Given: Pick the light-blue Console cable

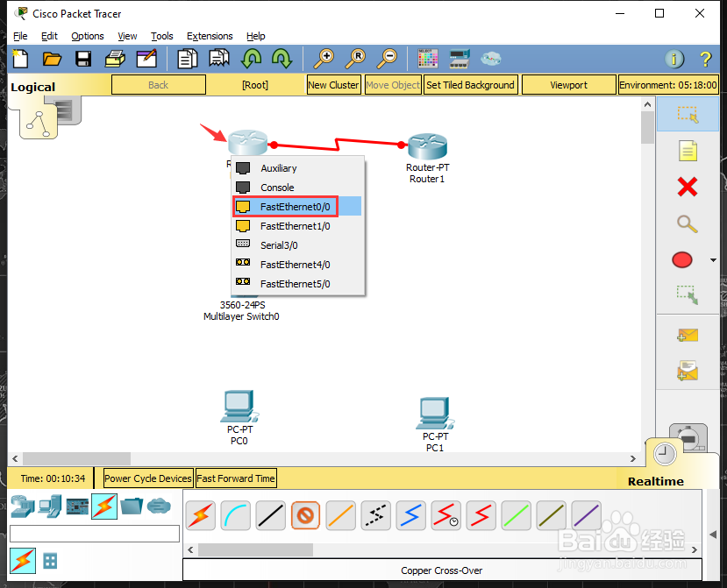Looking at the screenshot, I should [x=236, y=515].
